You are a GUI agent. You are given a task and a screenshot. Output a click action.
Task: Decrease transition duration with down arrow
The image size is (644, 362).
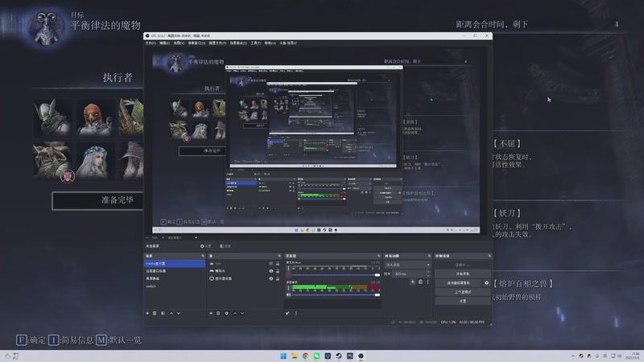click(x=428, y=275)
